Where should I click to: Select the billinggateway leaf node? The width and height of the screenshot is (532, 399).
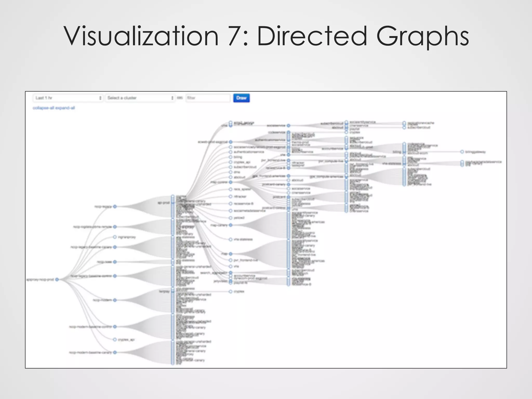coord(462,152)
